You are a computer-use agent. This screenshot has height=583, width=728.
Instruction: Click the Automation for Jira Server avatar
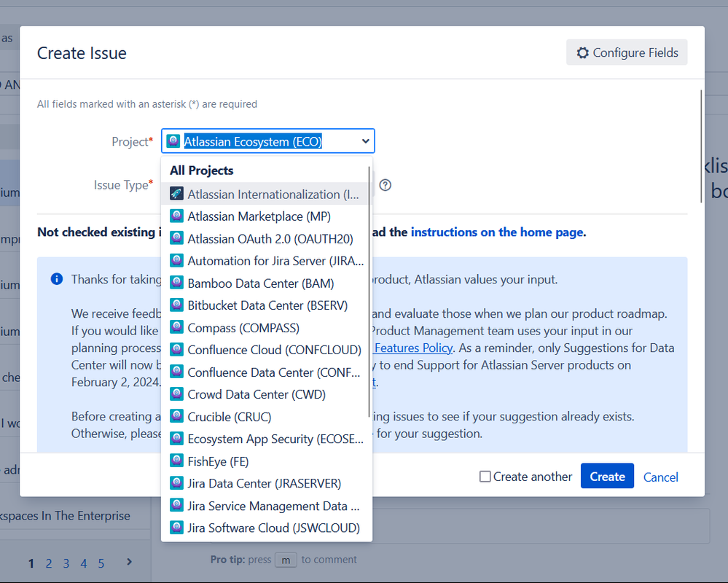click(x=176, y=260)
